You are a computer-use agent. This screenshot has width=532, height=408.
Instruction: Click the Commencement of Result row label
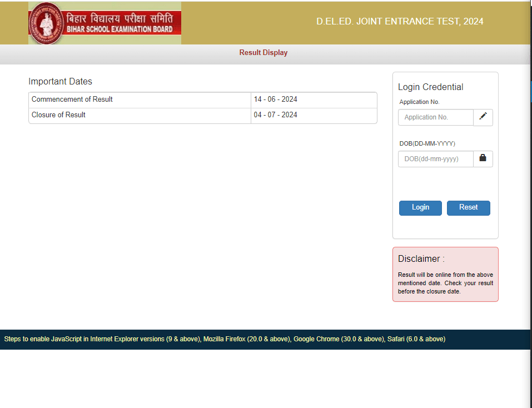coord(72,99)
